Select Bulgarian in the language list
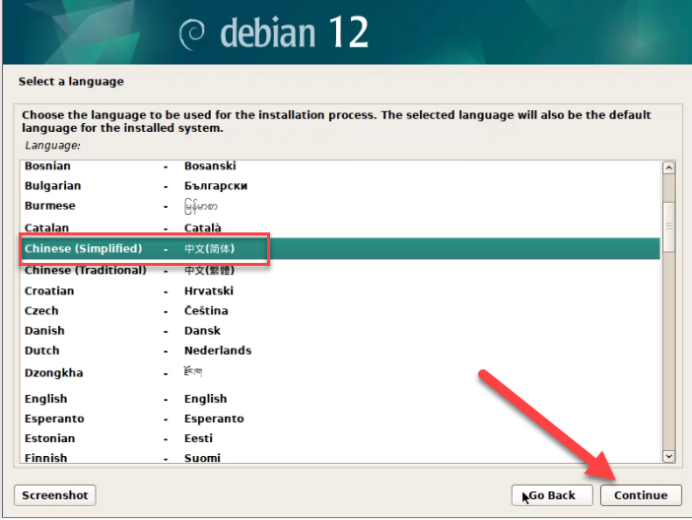692x520 pixels. [x=52, y=186]
